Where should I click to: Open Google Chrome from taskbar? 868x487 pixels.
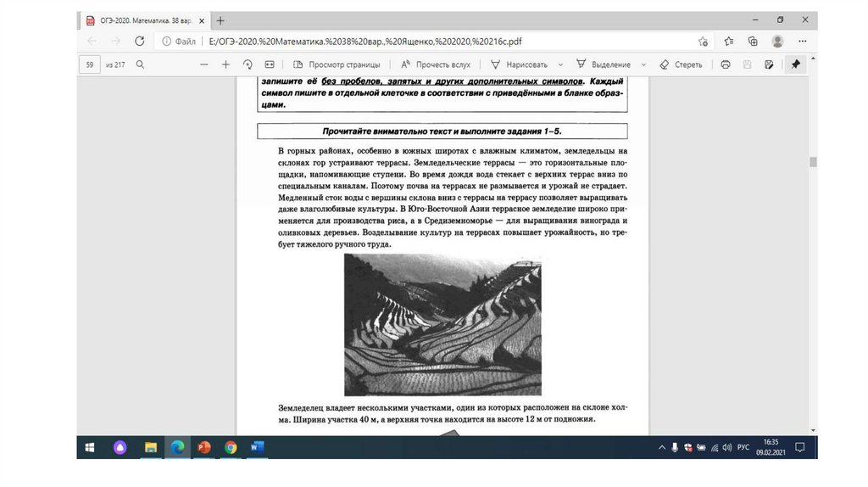click(x=231, y=448)
